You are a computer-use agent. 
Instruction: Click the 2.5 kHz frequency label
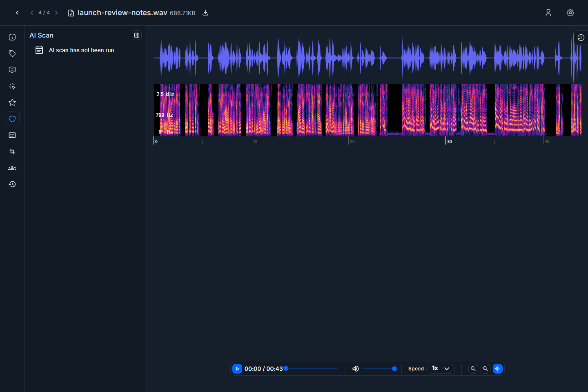click(165, 94)
